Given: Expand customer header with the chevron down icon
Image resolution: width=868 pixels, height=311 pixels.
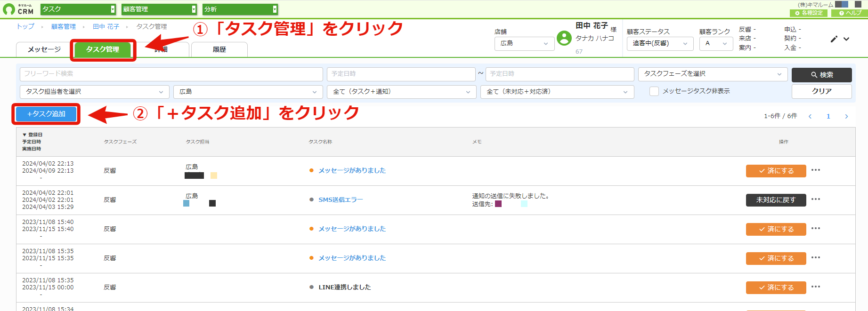Looking at the screenshot, I should coord(846,39).
